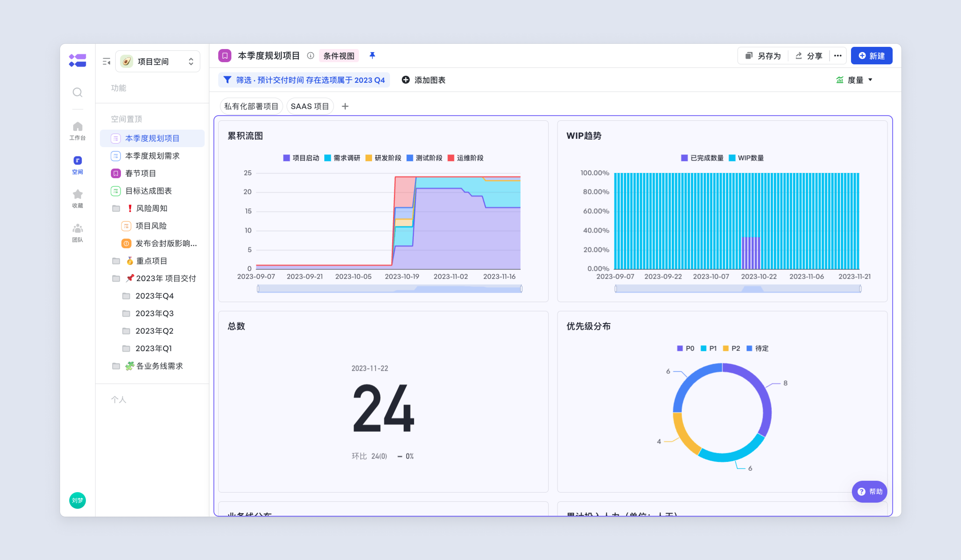Toggle WIP数量 legend series
961x560 pixels.
tap(746, 158)
